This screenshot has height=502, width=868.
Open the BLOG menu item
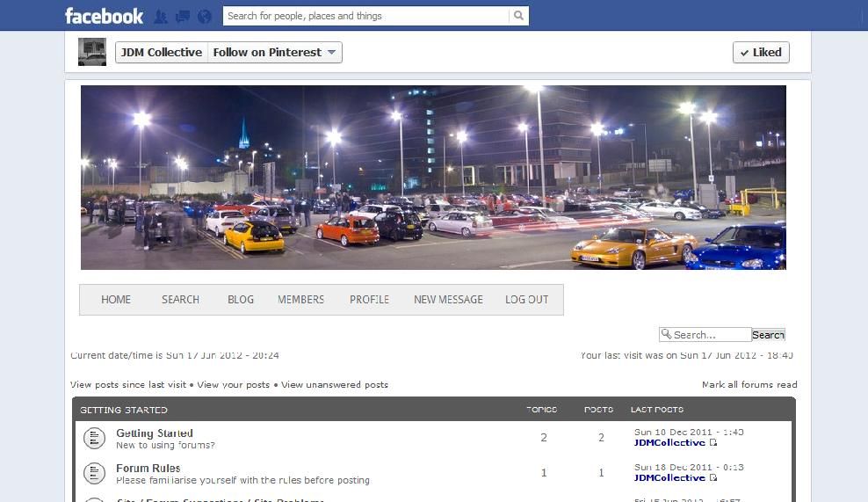pyautogui.click(x=240, y=300)
